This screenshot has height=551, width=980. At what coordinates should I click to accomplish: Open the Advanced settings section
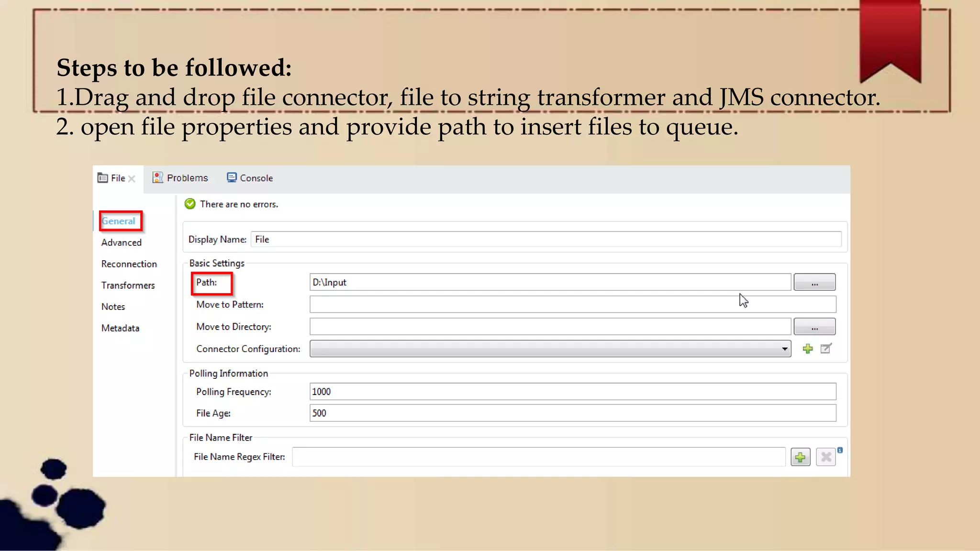(122, 242)
